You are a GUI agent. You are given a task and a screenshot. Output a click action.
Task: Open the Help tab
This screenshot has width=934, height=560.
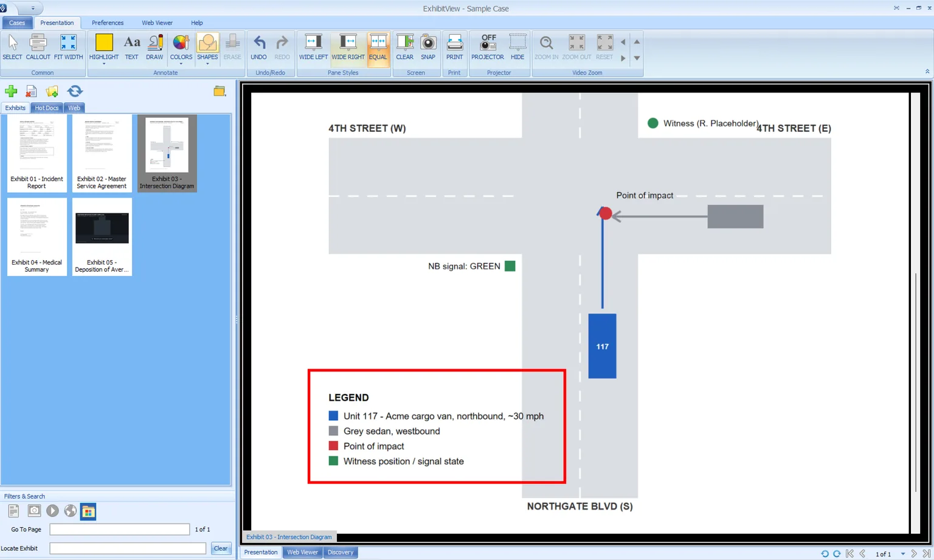coord(197,22)
